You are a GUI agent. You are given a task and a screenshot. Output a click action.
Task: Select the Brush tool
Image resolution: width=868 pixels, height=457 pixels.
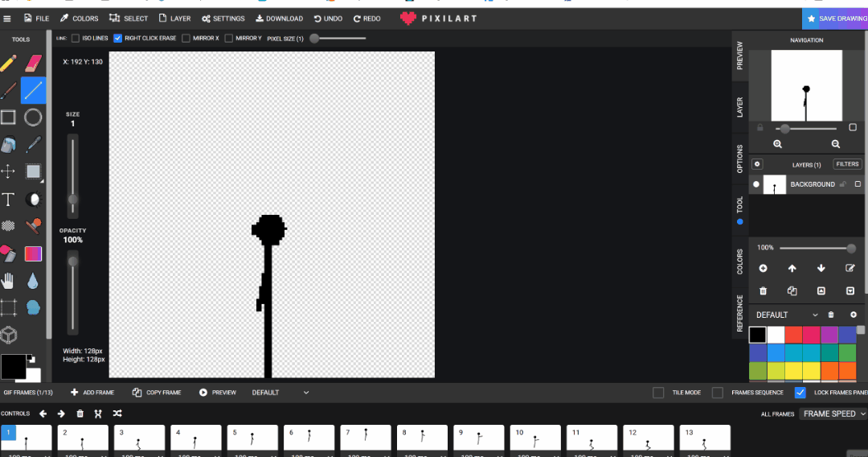tap(8, 90)
